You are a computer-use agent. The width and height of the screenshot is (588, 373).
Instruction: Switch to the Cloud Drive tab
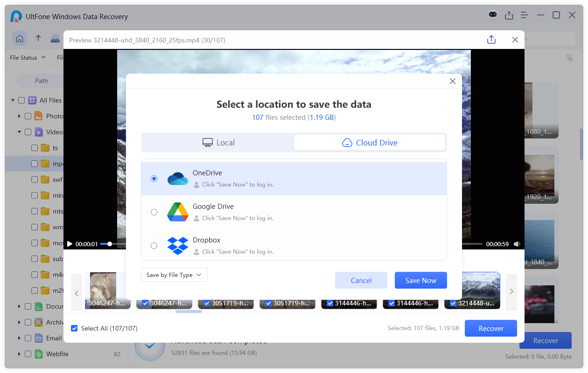point(370,143)
